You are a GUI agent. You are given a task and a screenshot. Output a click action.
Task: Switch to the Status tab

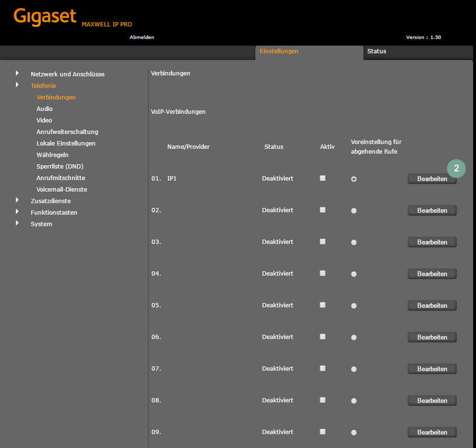(x=376, y=51)
